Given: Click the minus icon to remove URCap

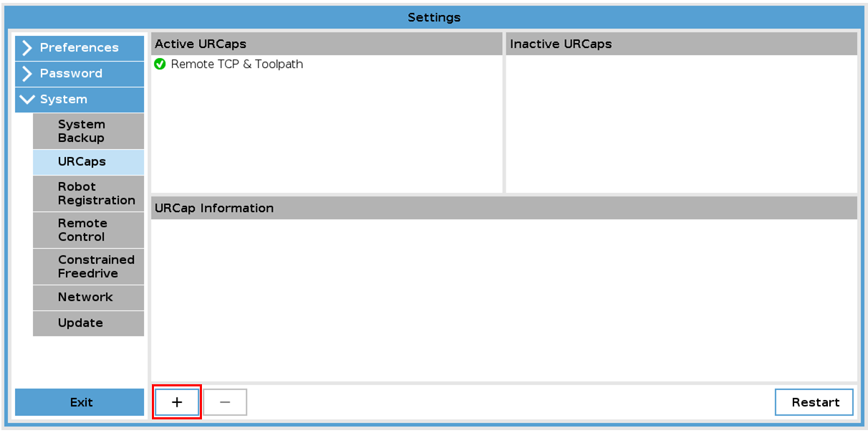Looking at the screenshot, I should pos(225,402).
